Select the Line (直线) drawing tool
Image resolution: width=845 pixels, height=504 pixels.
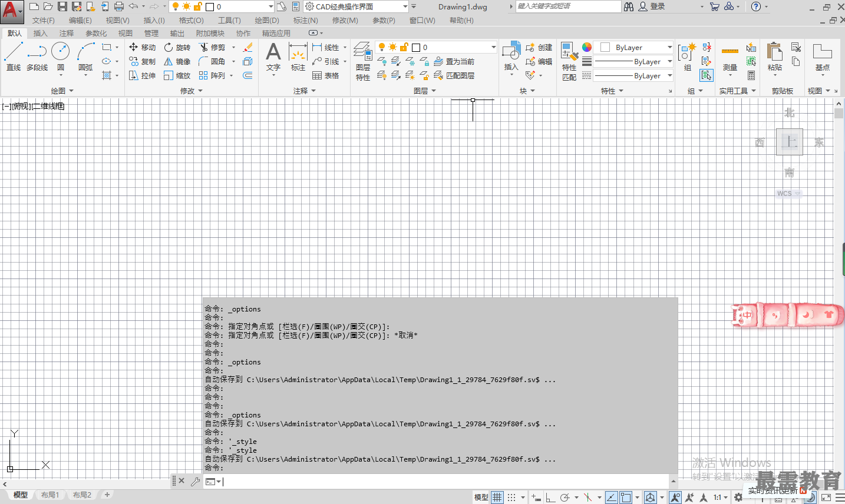click(13, 57)
